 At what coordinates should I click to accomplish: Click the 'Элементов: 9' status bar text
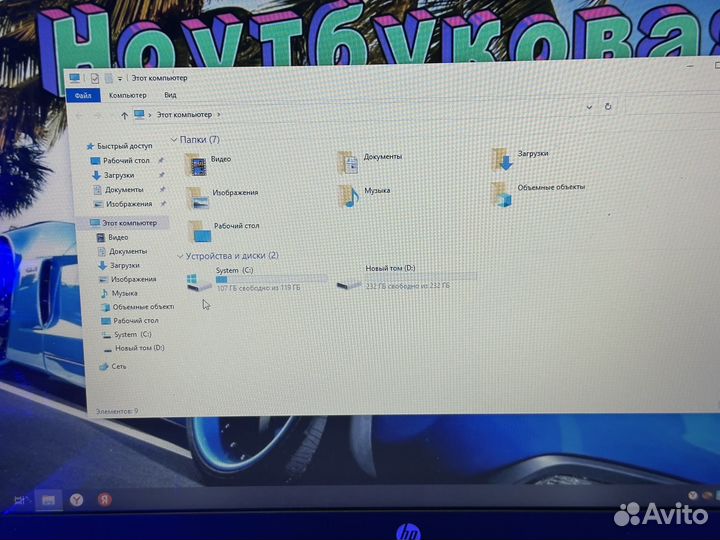coord(117,411)
